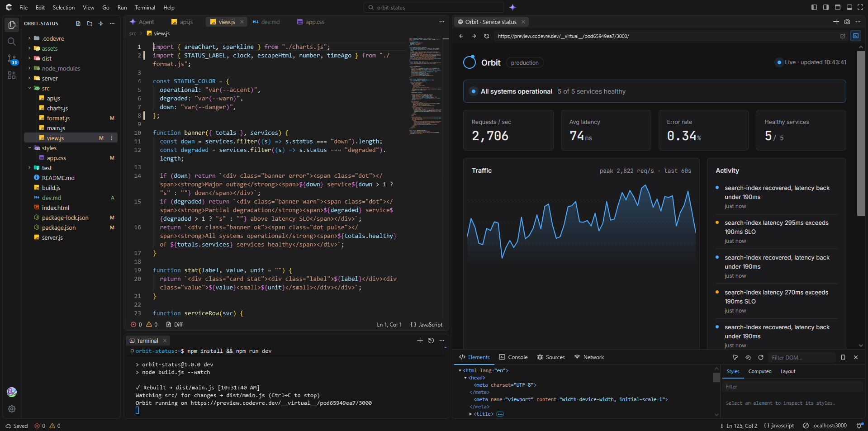The height and width of the screenshot is (431, 868).
Task: Click the settings gear in activity bar
Action: [x=12, y=409]
